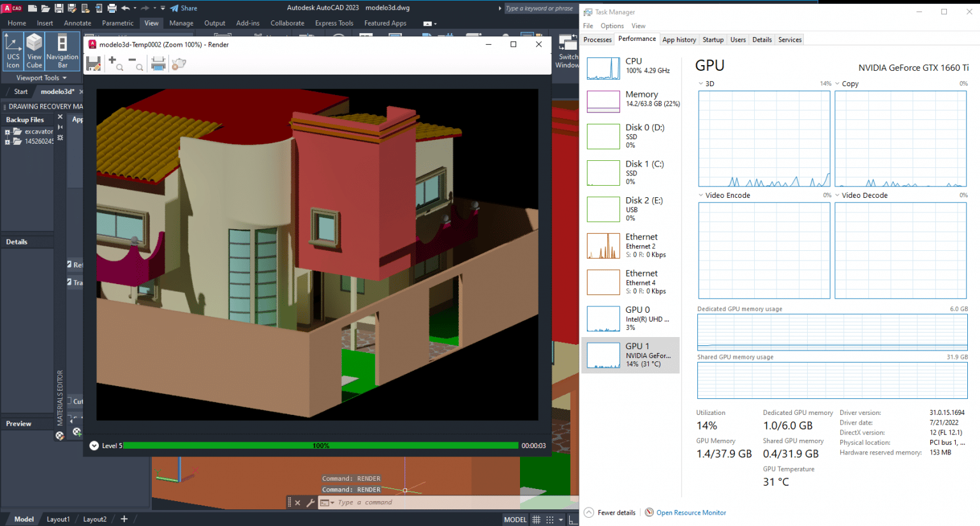Open the Manage ribbon tab
980x526 pixels.
181,23
